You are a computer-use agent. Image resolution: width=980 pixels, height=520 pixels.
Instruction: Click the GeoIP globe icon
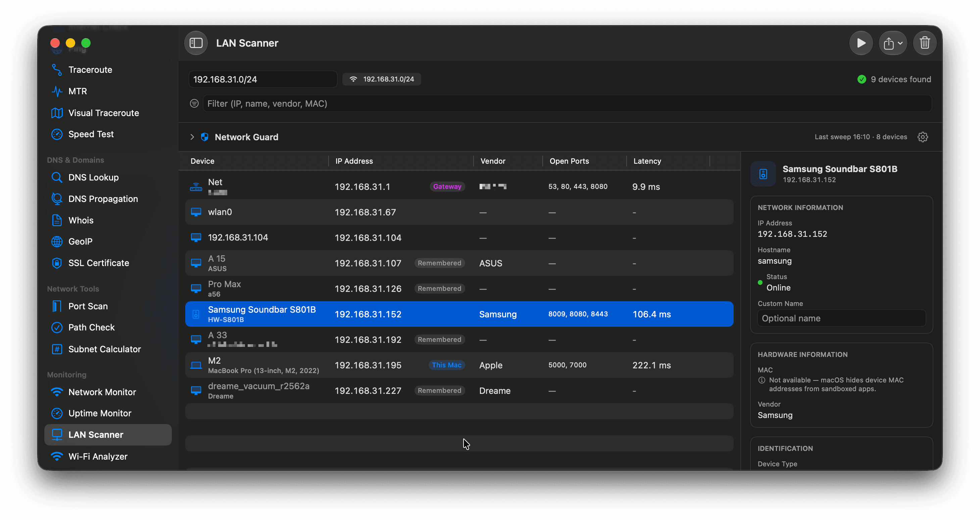[57, 242]
